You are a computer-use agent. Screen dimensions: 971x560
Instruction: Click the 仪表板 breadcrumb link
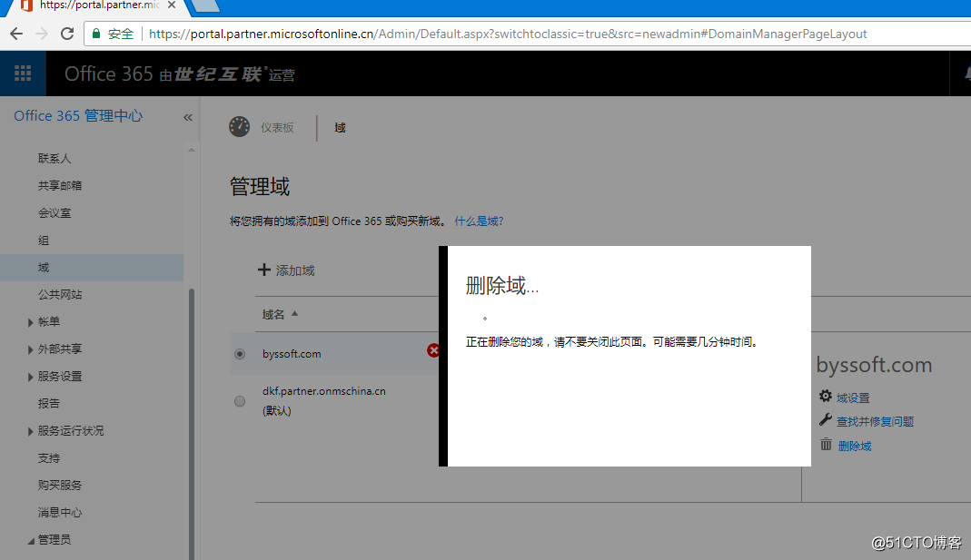[277, 127]
